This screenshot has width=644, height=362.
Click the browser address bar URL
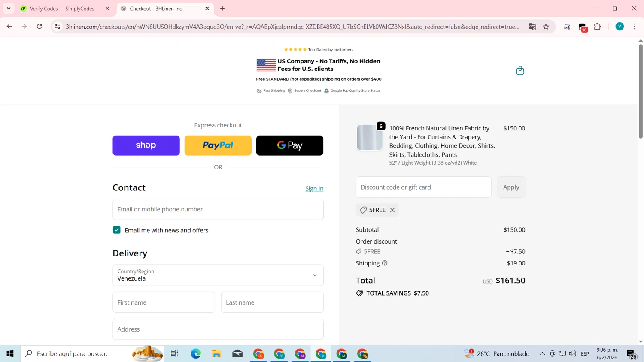click(292, 27)
